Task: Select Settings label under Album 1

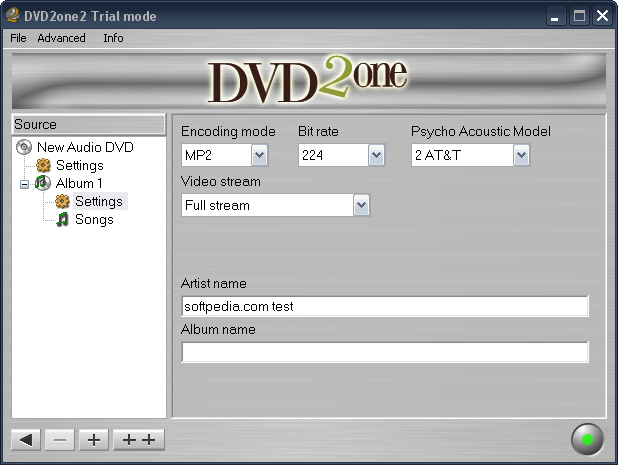Action: 99,201
